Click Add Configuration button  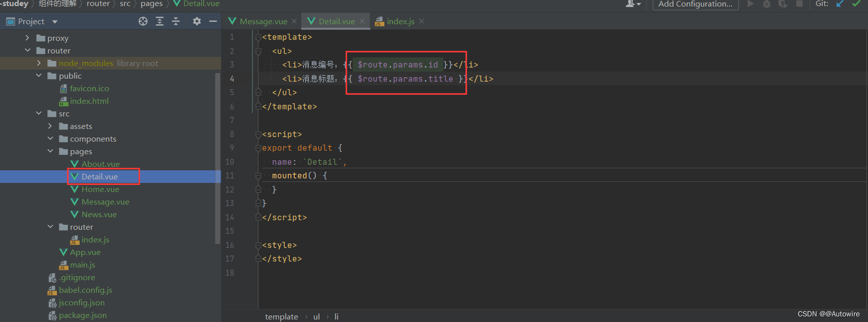pos(695,5)
